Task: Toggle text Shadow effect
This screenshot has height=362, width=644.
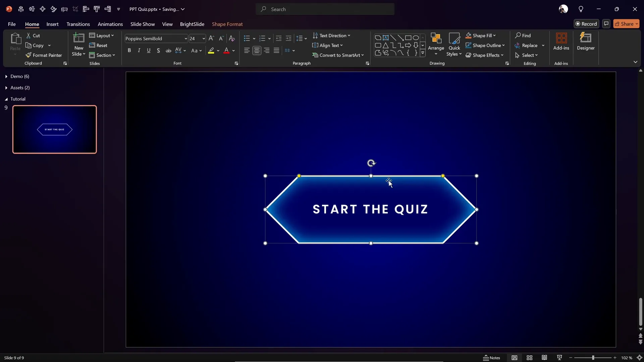Action: click(158, 50)
